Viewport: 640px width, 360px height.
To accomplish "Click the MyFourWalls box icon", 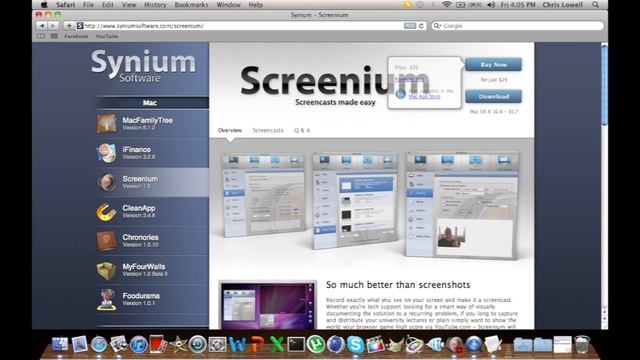I will [x=107, y=270].
